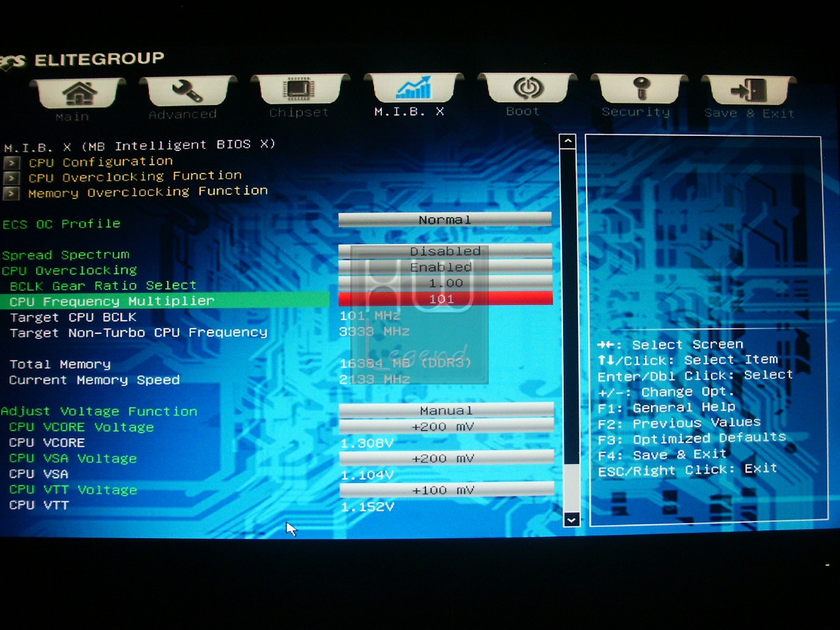This screenshot has height=630, width=840.
Task: Click Total Memory label
Action: 60,364
